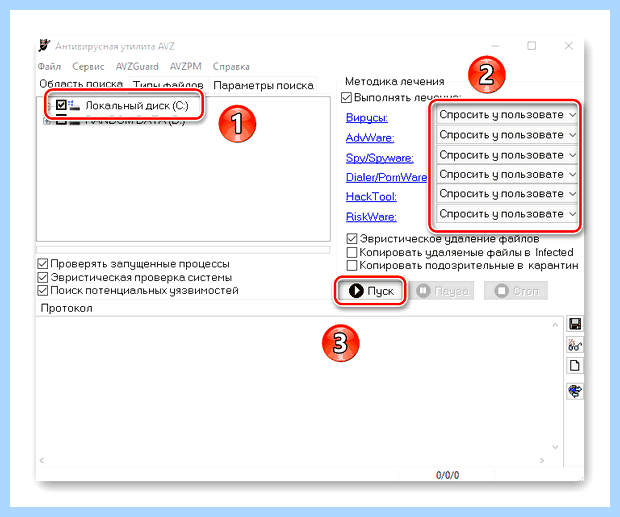Open the AdvWare link
The height and width of the screenshot is (517, 620).
click(x=370, y=138)
